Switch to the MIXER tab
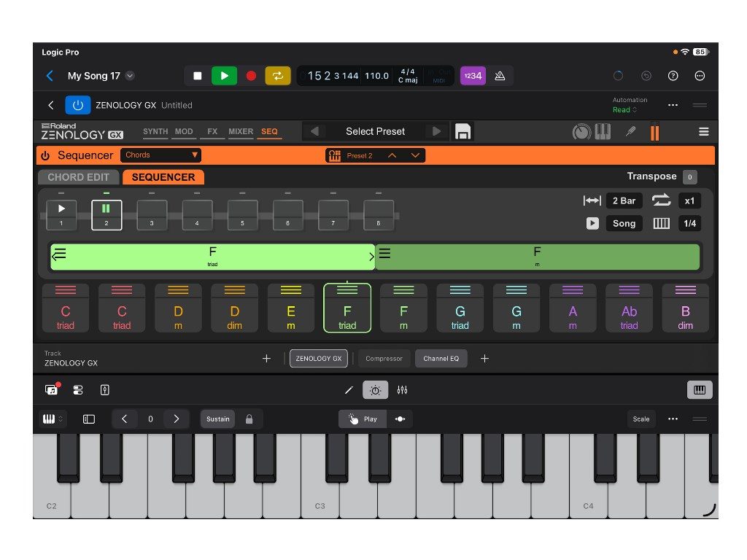The height and width of the screenshot is (560, 747). pos(241,131)
